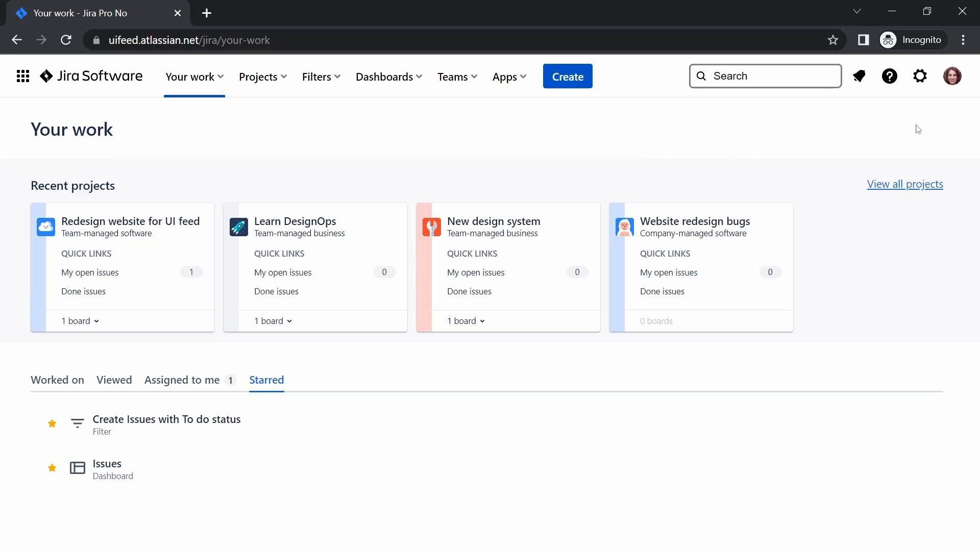Click the user profile avatar
980x551 pixels.
(x=952, y=77)
